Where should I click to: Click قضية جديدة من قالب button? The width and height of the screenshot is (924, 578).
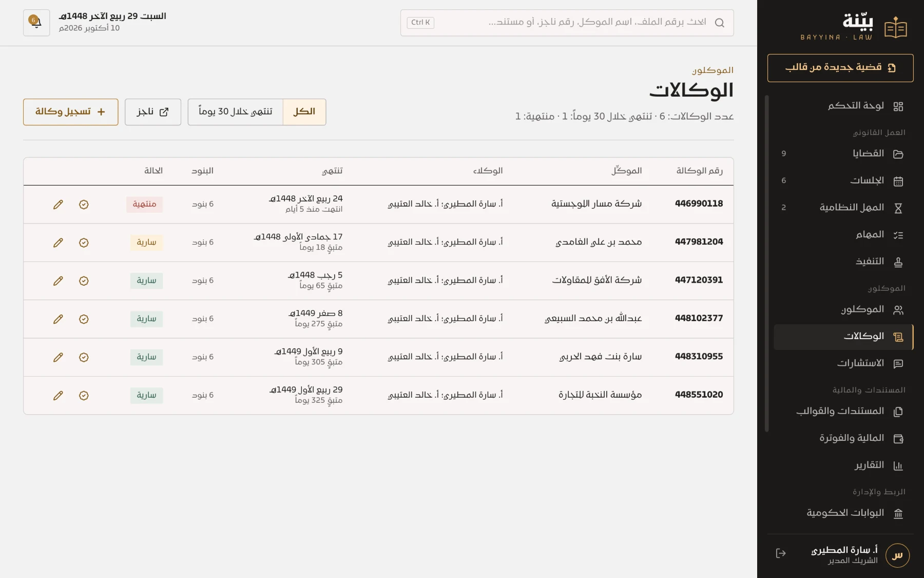tap(840, 68)
